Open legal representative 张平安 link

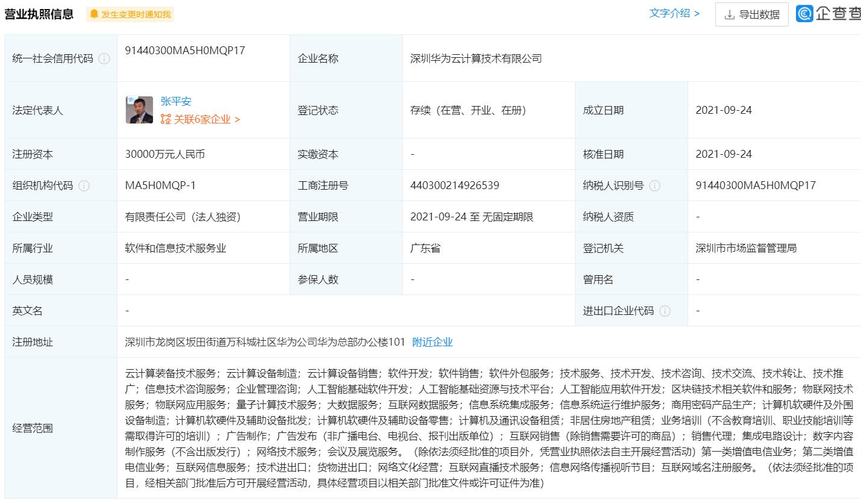[x=176, y=101]
